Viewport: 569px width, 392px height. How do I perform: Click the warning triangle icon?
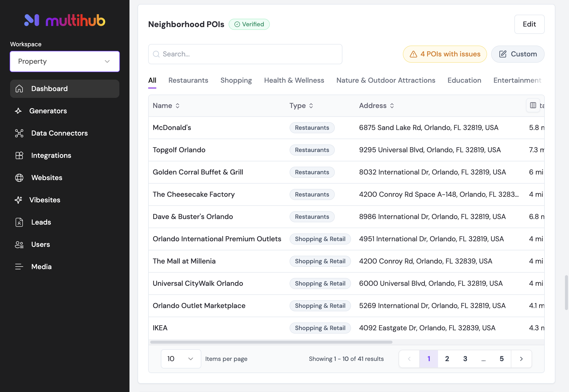[413, 54]
